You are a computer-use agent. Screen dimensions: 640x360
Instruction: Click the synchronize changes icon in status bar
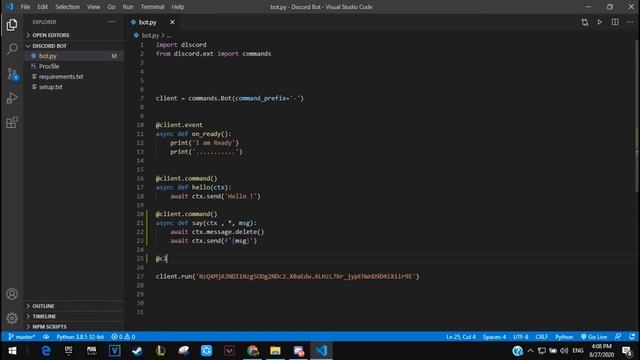(46, 337)
